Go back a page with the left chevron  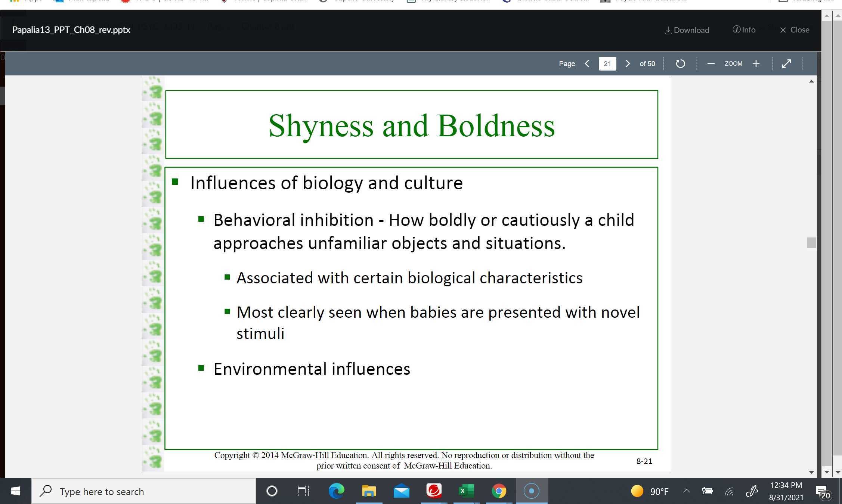click(x=587, y=63)
